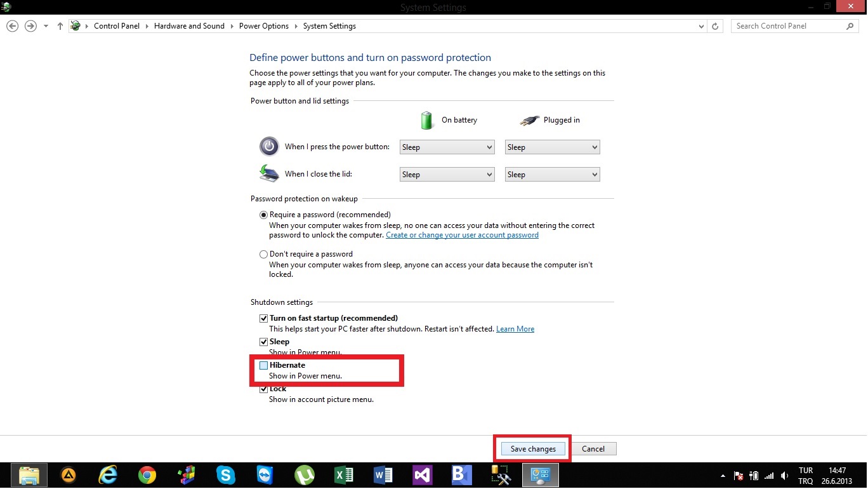Enable the Hibernate checkbox
868x489 pixels.
click(x=264, y=365)
